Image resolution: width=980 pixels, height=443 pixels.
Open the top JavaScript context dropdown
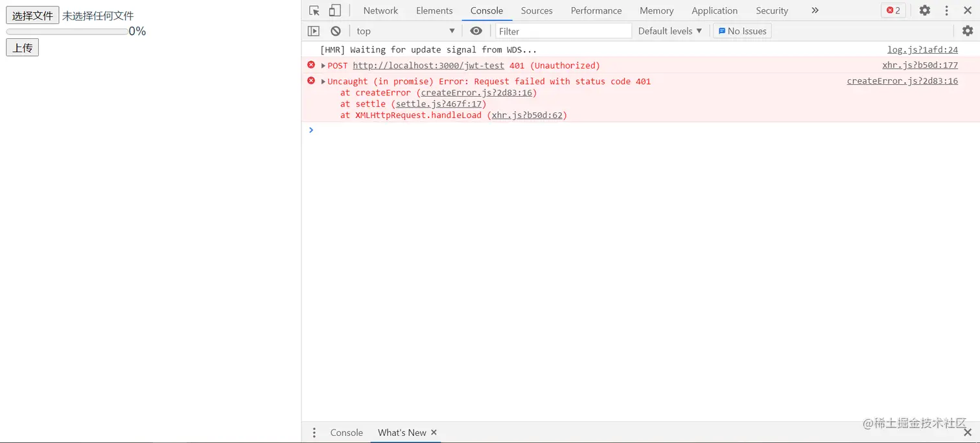[x=406, y=31]
